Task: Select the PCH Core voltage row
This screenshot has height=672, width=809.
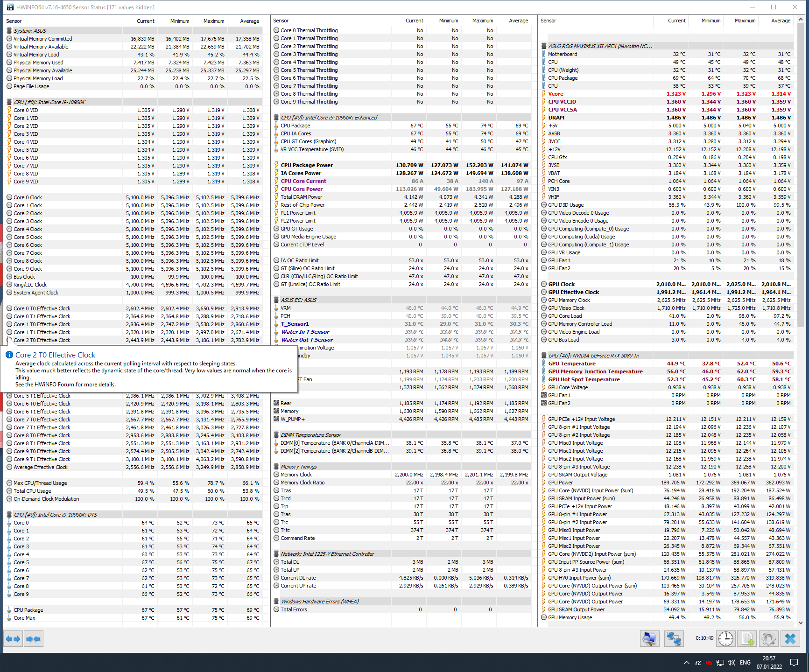Action: coord(668,181)
